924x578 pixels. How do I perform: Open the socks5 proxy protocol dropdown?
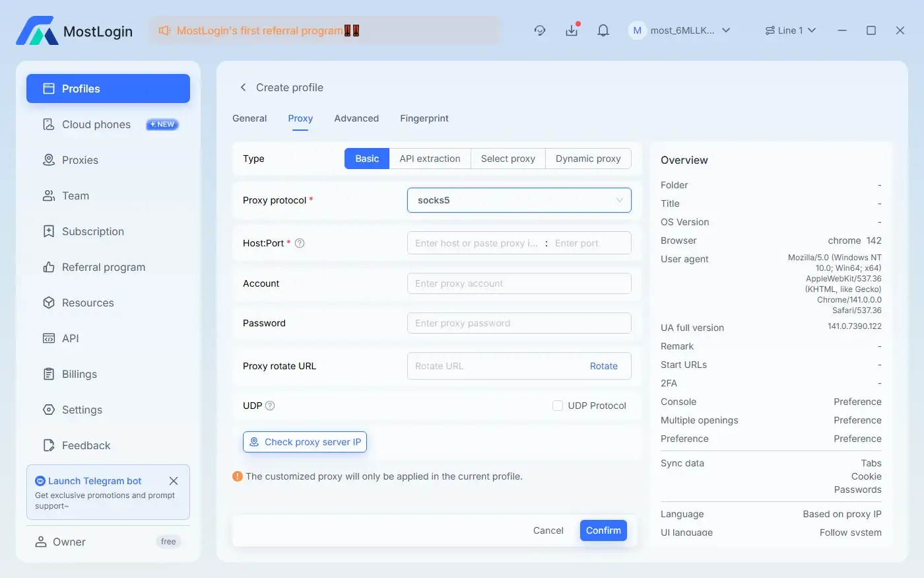[519, 200]
